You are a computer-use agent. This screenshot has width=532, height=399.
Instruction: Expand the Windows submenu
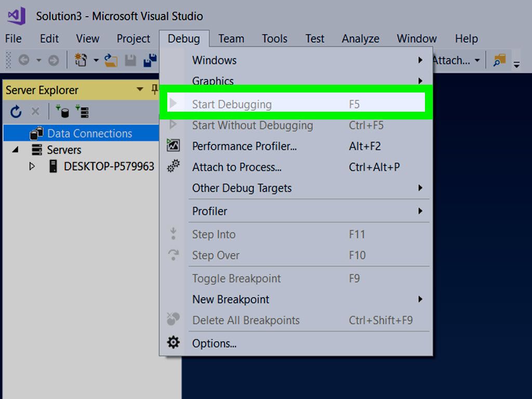(420, 60)
